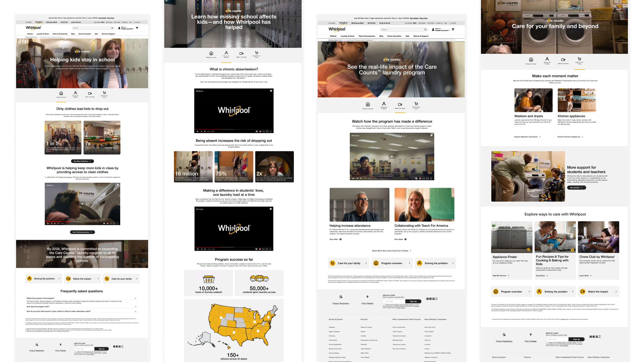
Task: Open the shopping cart icon
Action: coord(137,28)
